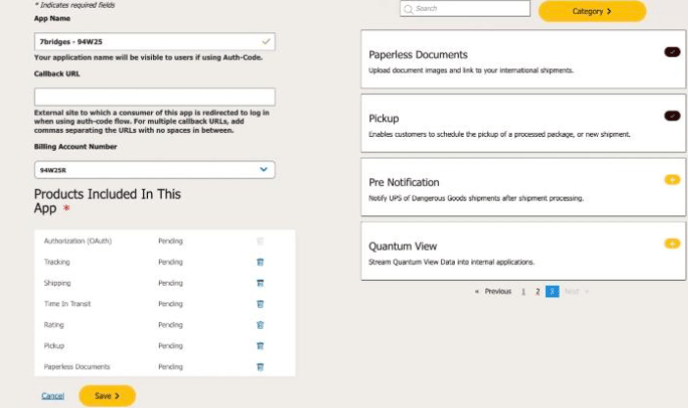
Task: Toggle off the Paperless Documents product card
Action: pos(672,52)
